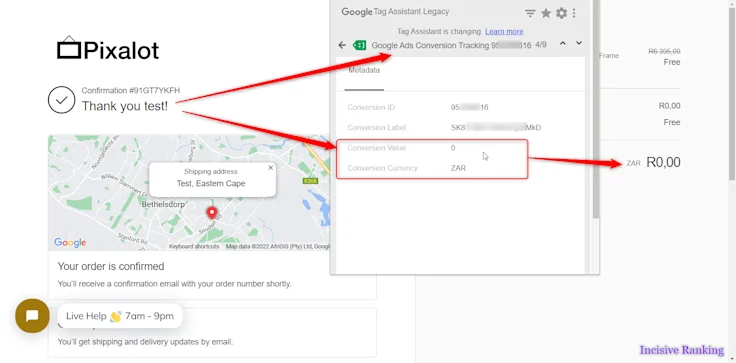Click the Conversion ID value
The image size is (736, 363).
(x=469, y=108)
